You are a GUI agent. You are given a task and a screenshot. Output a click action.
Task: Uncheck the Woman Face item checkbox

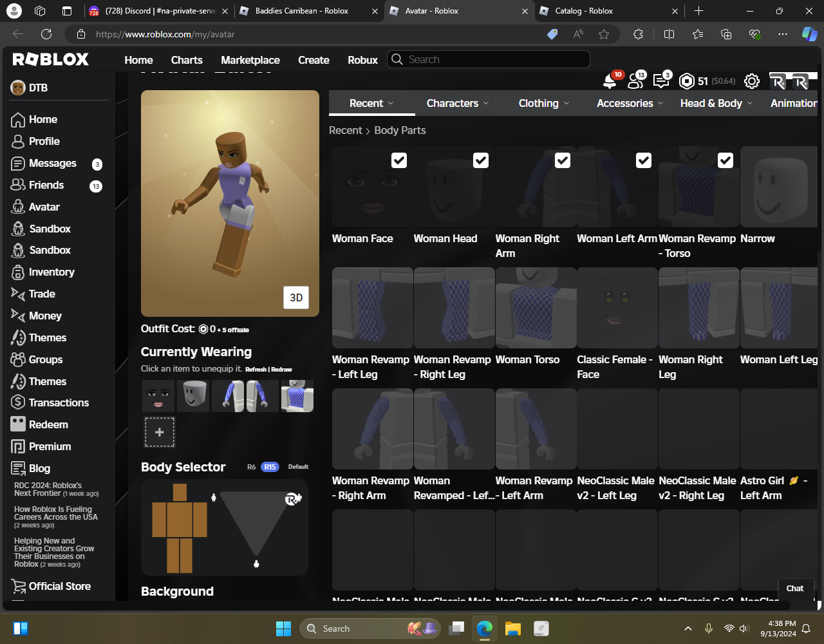(399, 160)
